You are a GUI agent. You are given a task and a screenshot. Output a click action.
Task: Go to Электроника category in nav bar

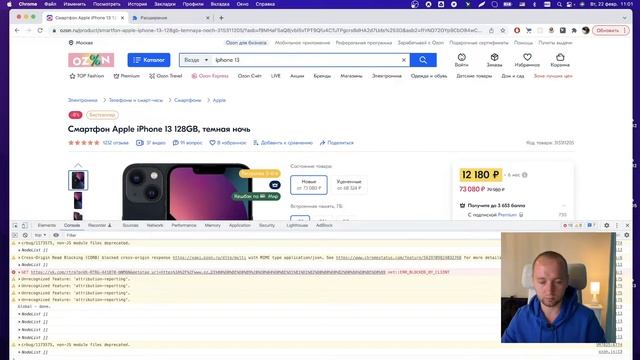click(387, 76)
